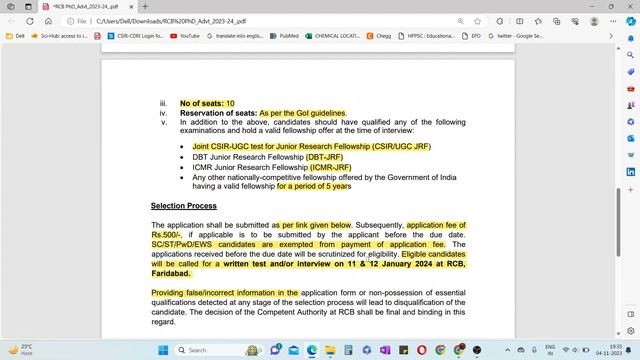Click the address bar file path

(x=171, y=21)
